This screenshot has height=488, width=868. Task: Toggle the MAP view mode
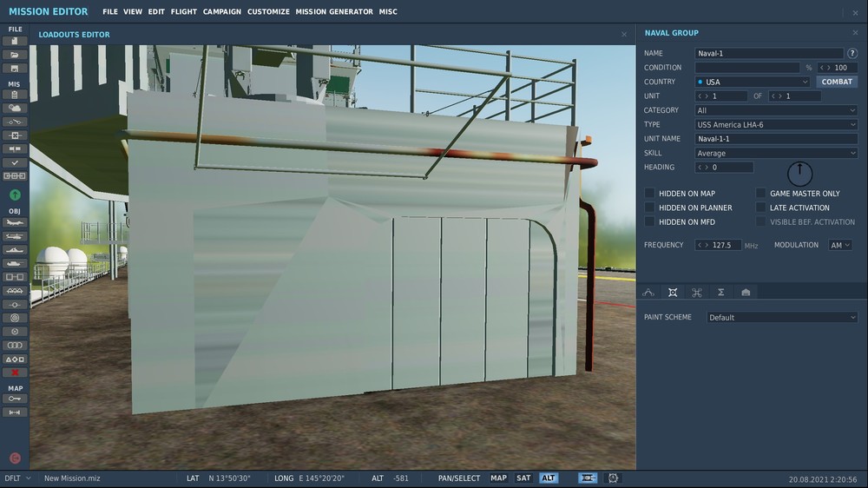[x=498, y=478]
